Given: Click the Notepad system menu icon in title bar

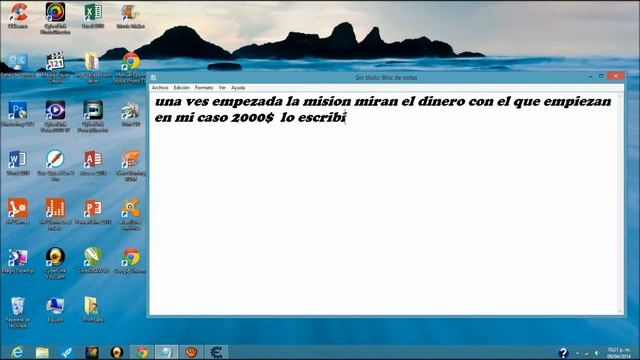Looking at the screenshot, I should pos(153,77).
